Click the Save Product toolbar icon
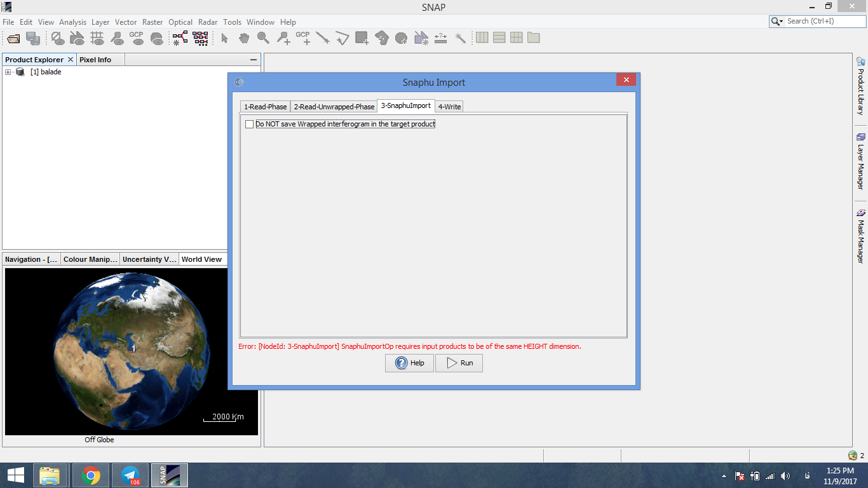Viewport: 868px width, 488px height. pyautogui.click(x=33, y=38)
